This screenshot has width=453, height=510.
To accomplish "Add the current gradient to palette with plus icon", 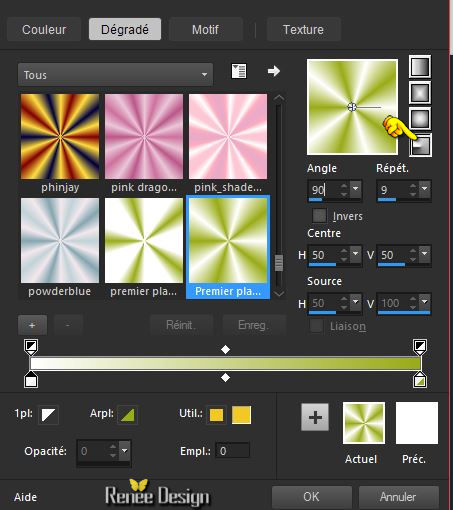I will [315, 417].
